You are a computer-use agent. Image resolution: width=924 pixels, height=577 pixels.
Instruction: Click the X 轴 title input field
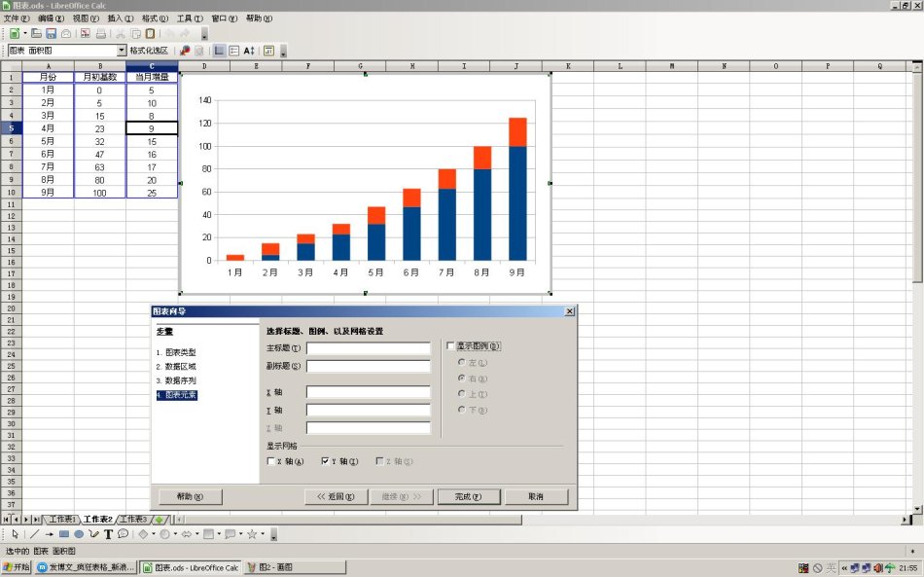click(x=369, y=392)
